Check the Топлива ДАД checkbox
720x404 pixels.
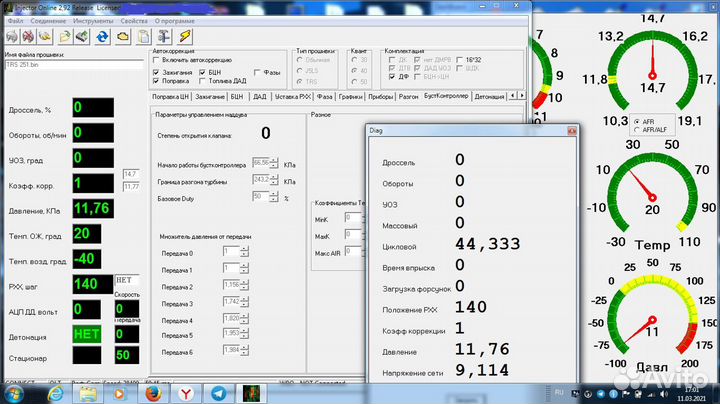(202, 81)
